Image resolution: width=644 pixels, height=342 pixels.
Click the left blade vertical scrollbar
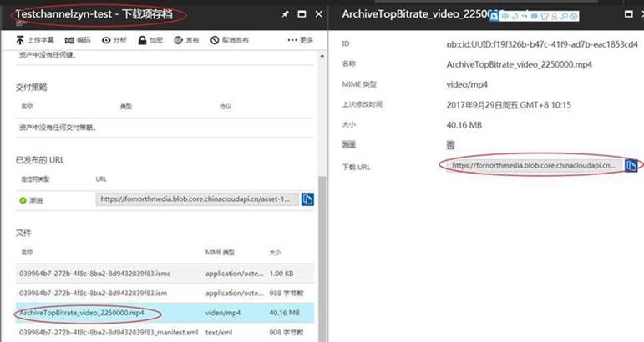(324, 250)
